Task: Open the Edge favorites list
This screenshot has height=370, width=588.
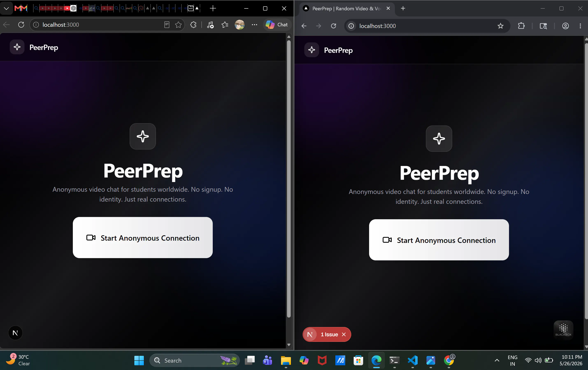Action: point(225,25)
